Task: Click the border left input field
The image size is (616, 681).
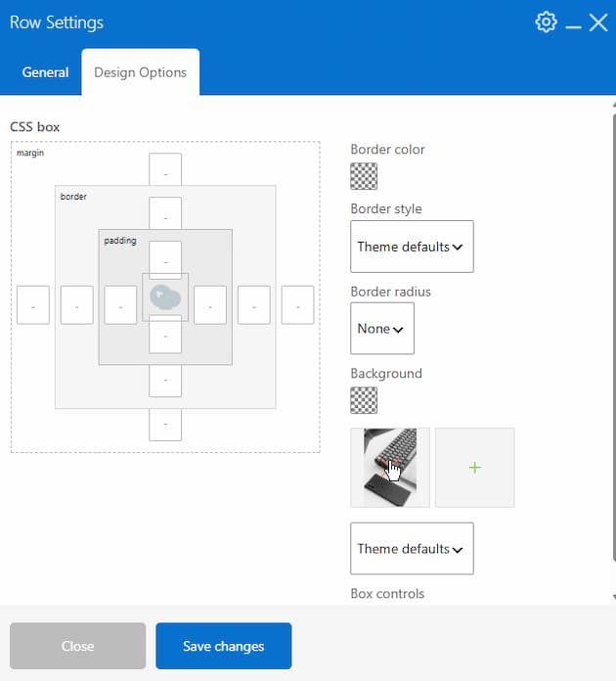Action: (x=77, y=305)
